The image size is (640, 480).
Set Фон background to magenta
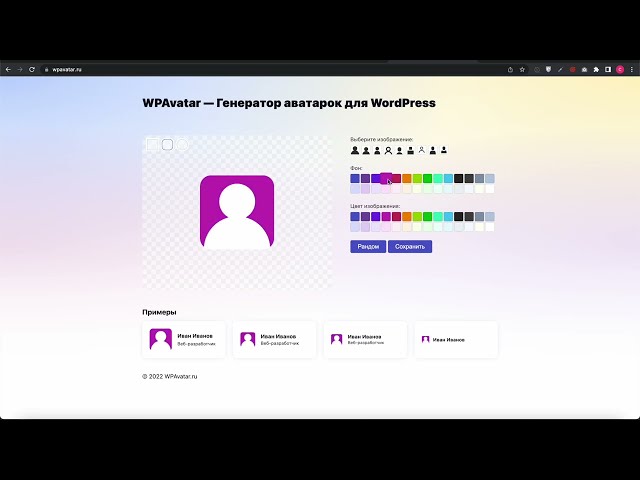pos(386,178)
